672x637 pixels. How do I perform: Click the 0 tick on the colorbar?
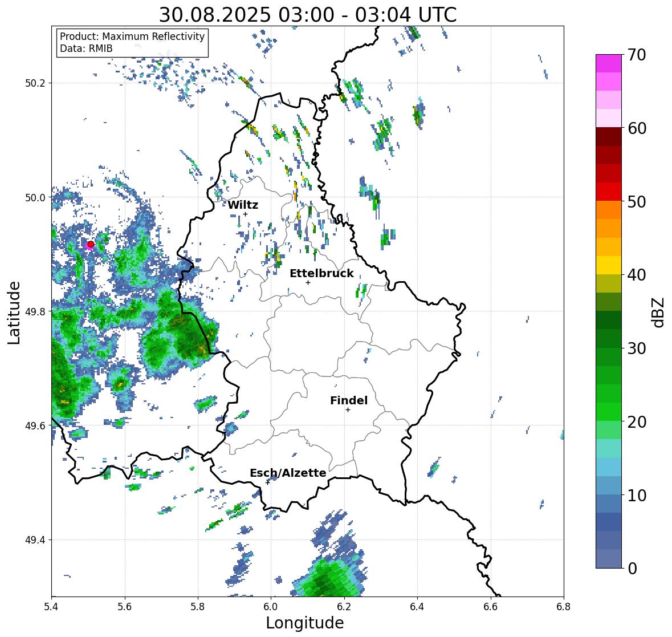point(632,569)
